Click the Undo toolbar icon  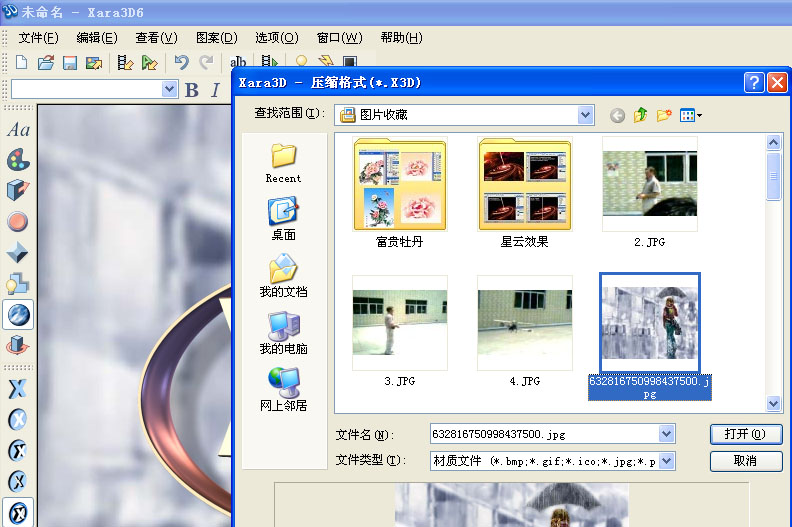pyautogui.click(x=181, y=63)
